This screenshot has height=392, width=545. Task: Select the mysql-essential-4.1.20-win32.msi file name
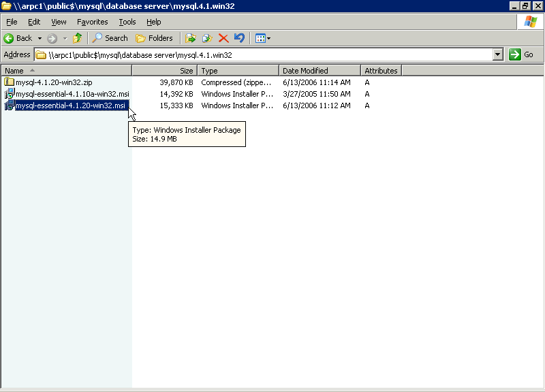point(71,105)
